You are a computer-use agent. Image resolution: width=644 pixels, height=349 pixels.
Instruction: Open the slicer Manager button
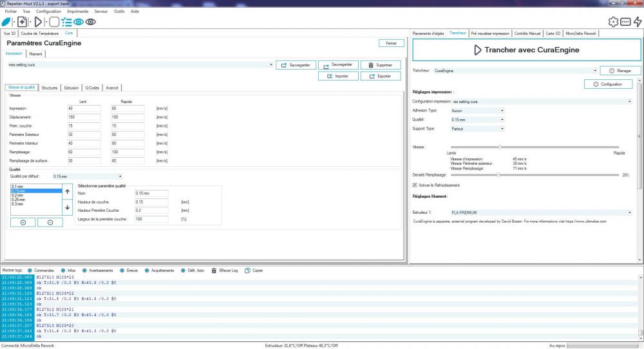coord(620,71)
